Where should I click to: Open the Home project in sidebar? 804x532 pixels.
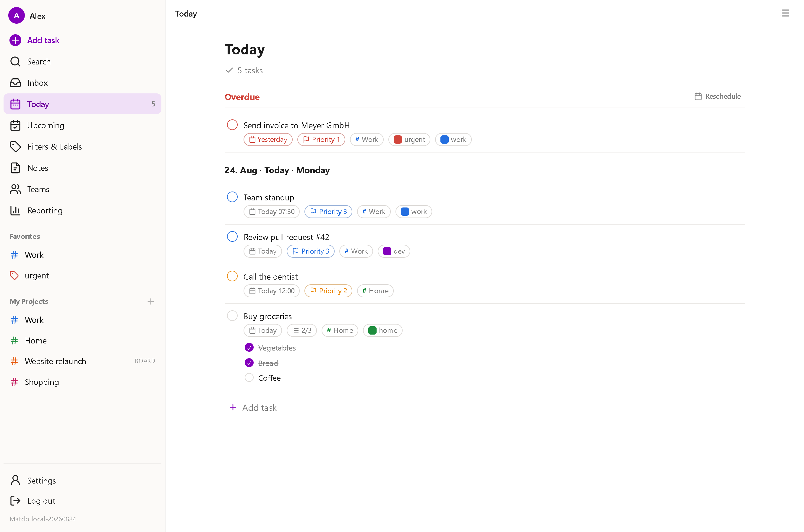(82, 340)
